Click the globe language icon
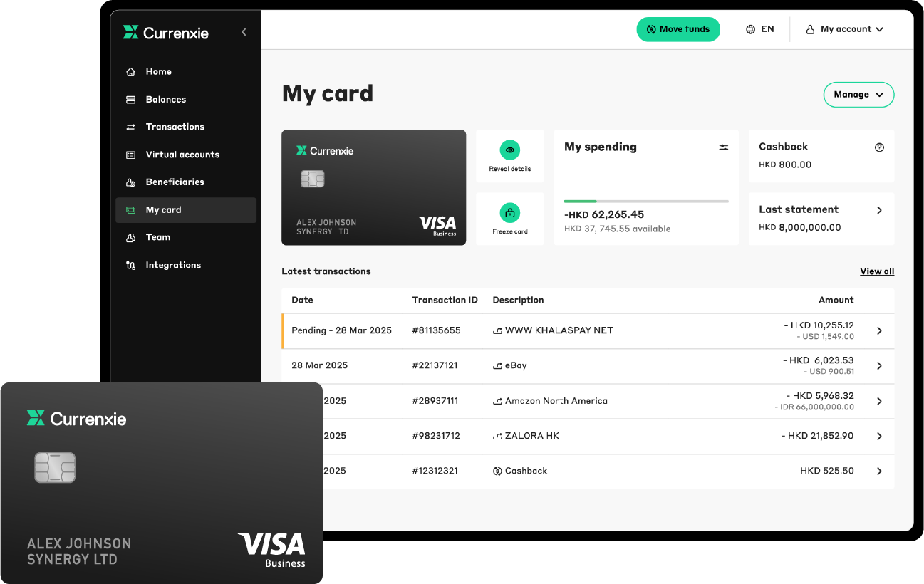 [x=750, y=29]
